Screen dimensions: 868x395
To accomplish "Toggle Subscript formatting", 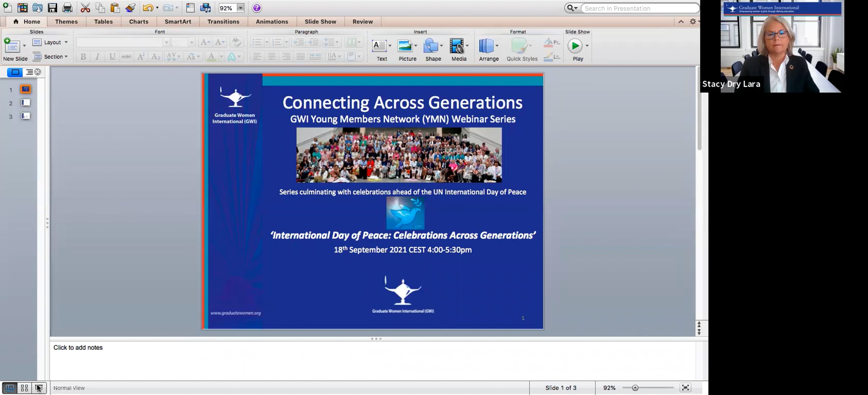I will click(x=156, y=57).
